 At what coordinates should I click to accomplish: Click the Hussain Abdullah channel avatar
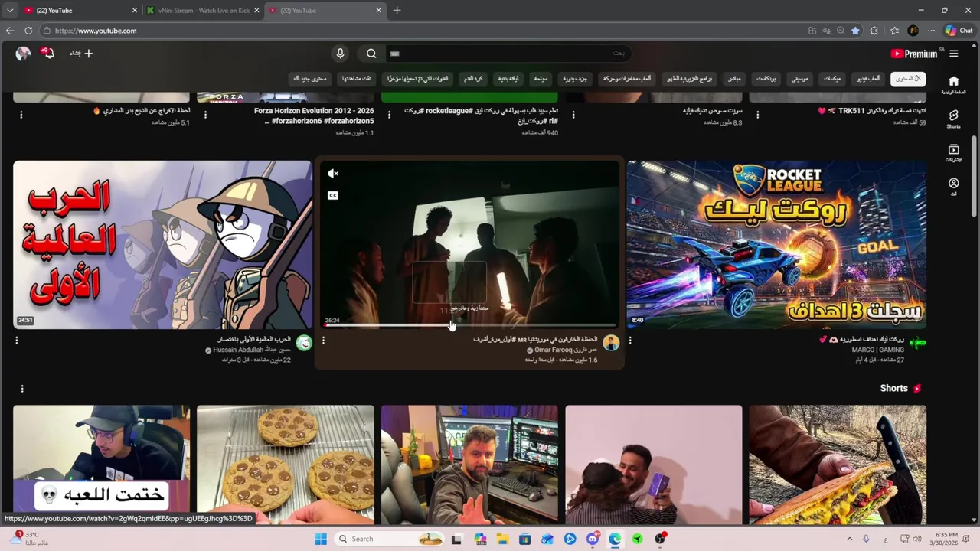click(304, 343)
